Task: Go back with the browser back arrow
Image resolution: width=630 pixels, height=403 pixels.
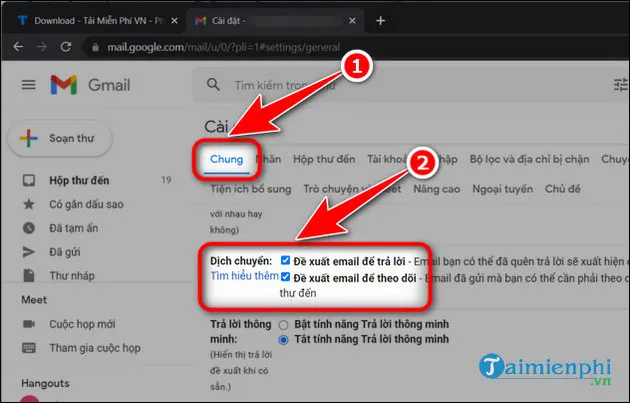Action: 18,47
